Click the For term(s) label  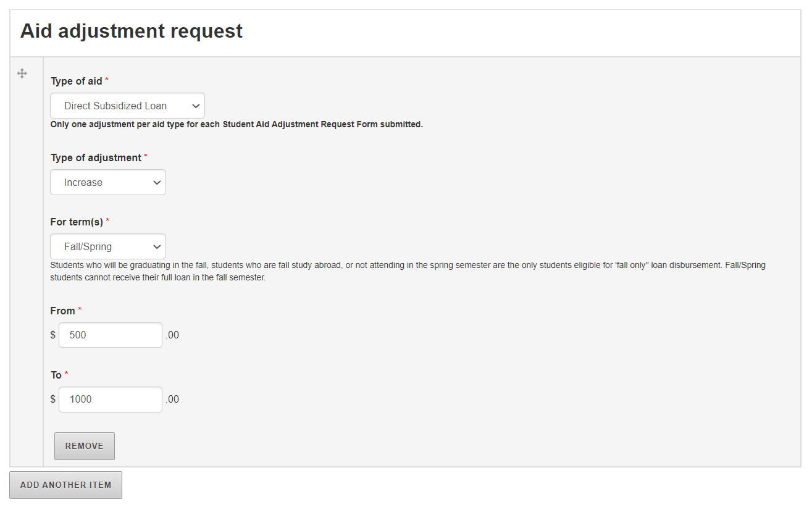click(x=77, y=222)
